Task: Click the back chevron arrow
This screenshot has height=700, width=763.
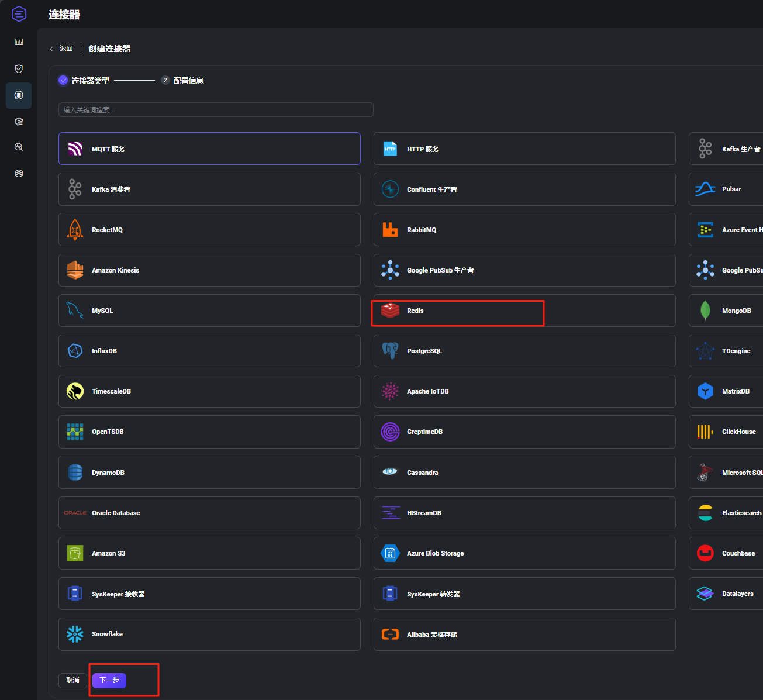Action: 51,49
